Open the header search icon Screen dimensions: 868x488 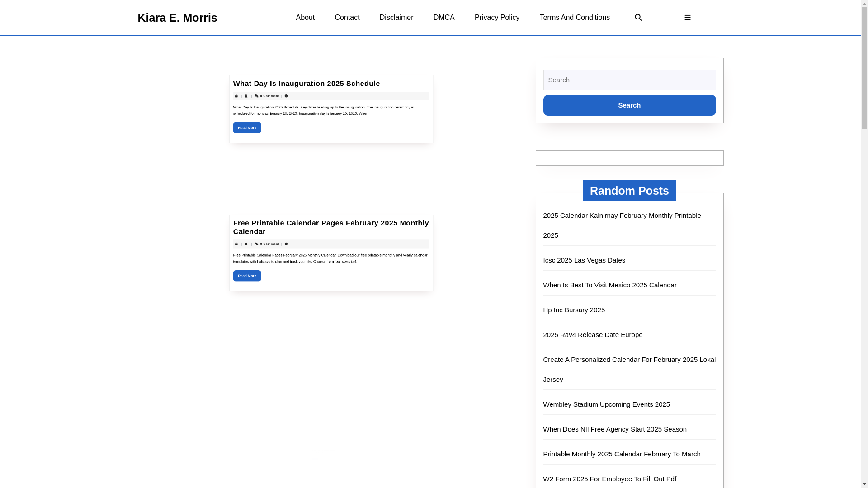(x=638, y=18)
